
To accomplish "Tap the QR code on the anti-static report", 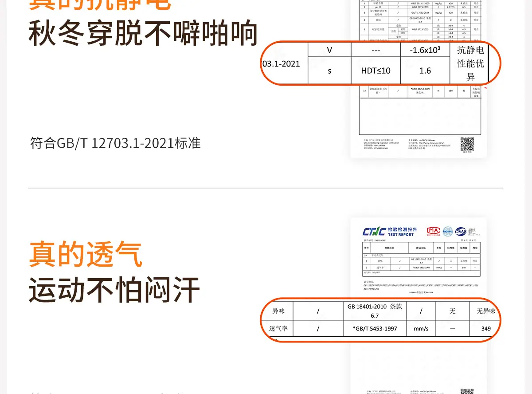I will [x=467, y=144].
